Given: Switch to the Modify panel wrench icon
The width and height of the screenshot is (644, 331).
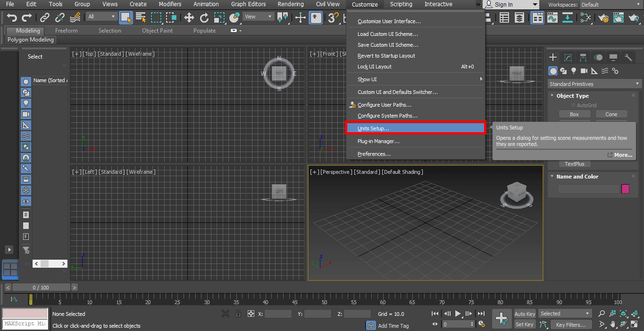Looking at the screenshot, I should pyautogui.click(x=628, y=57).
